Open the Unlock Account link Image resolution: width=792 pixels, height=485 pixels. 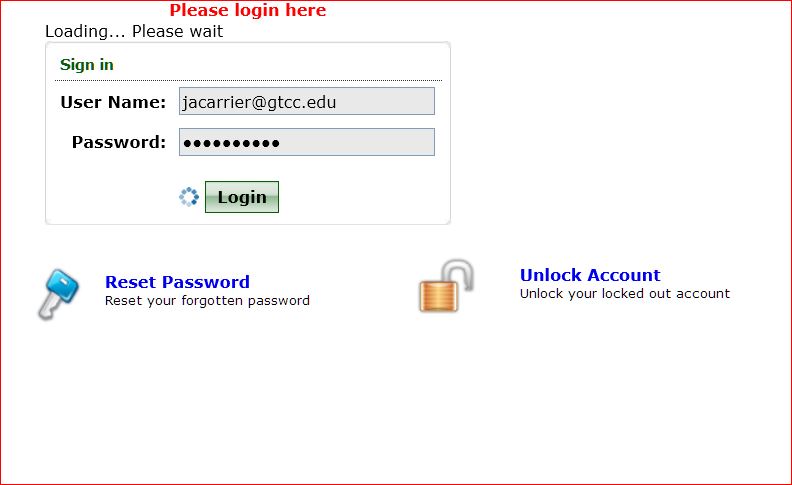click(590, 275)
